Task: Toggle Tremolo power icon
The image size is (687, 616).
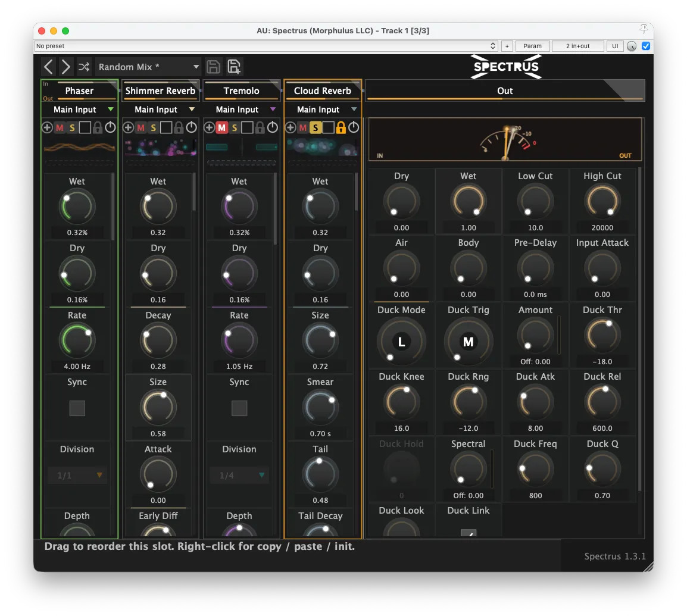Action: coord(273,127)
